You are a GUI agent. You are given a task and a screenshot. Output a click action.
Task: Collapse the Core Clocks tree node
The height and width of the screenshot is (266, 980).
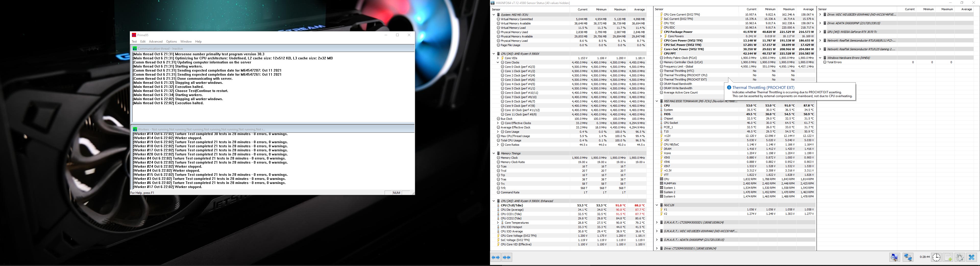tap(498, 62)
